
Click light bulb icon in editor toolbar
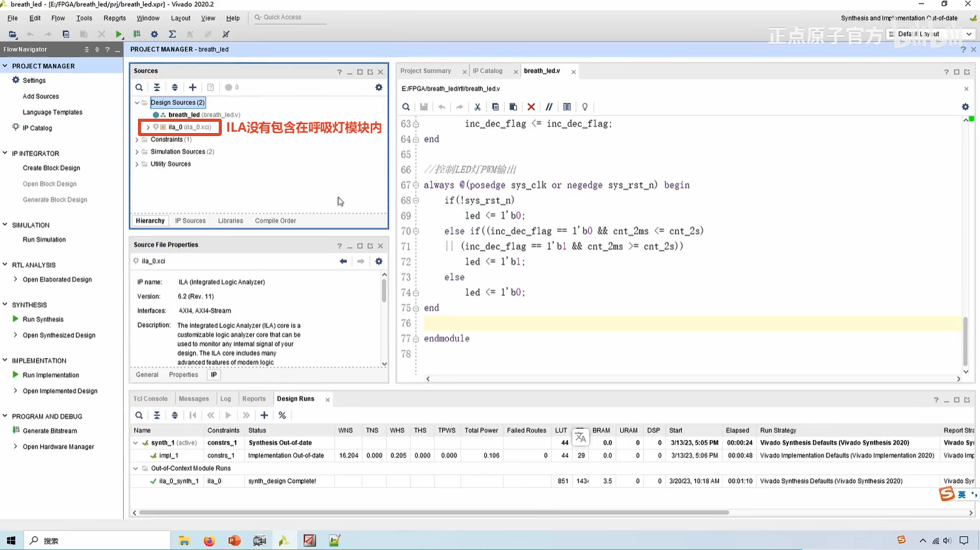coord(585,107)
